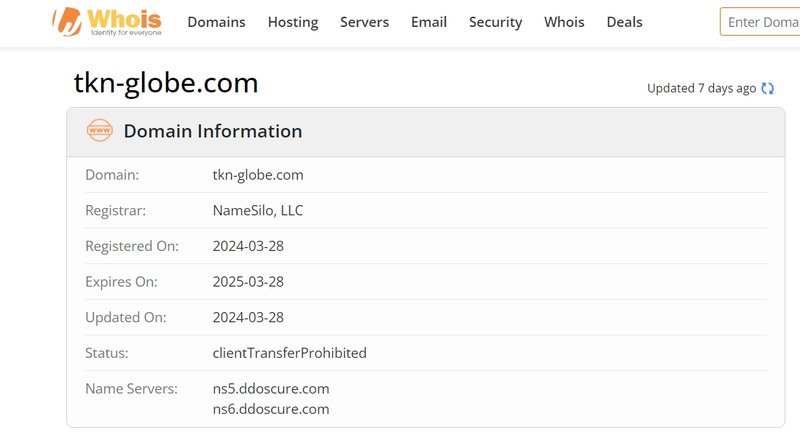Screen dimensions: 800x435
Task: Open the Domains menu
Action: [x=216, y=22]
